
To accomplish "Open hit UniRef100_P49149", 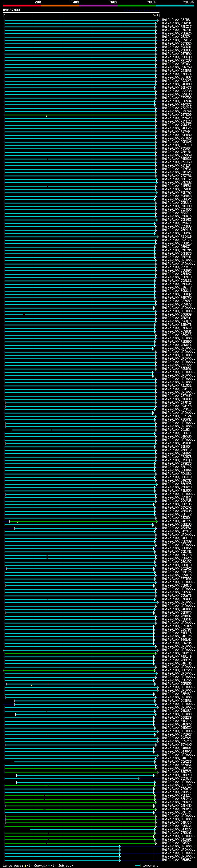I will tap(177, 657).
